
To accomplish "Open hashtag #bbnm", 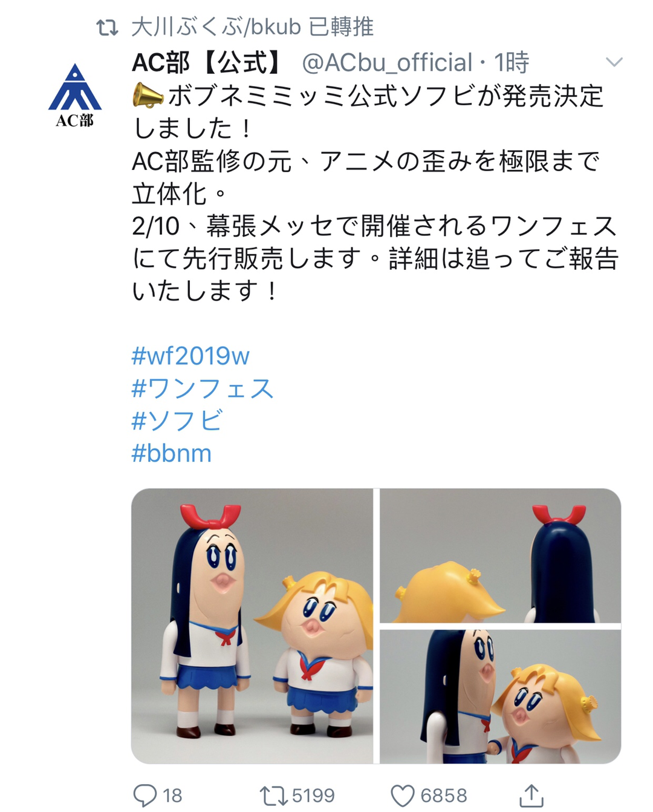I will point(172,453).
